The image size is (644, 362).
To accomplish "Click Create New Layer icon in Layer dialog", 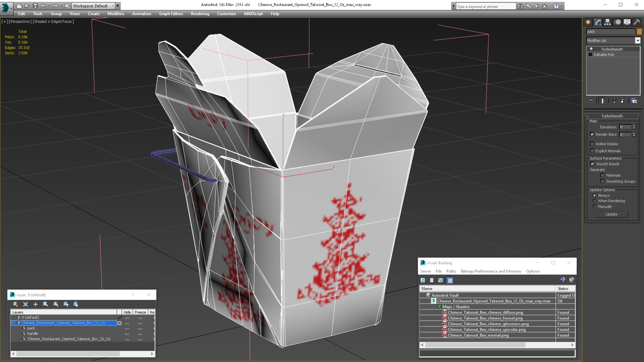I will [15, 304].
